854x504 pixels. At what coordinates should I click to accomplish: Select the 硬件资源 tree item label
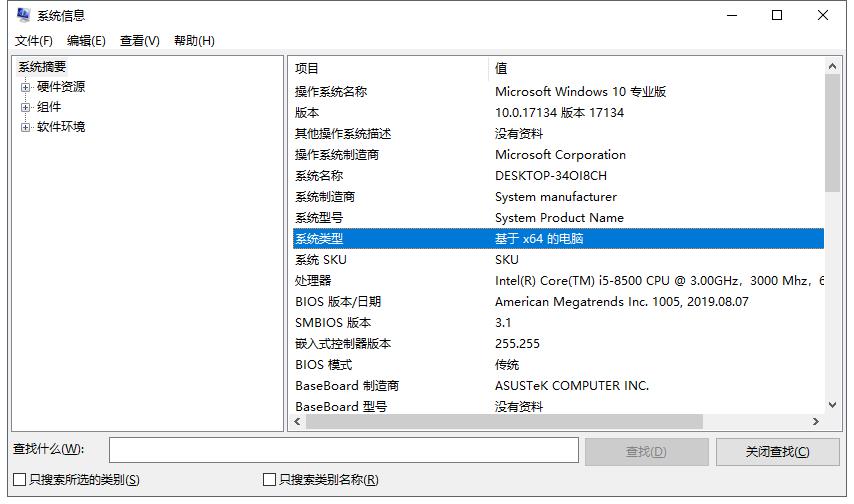61,87
